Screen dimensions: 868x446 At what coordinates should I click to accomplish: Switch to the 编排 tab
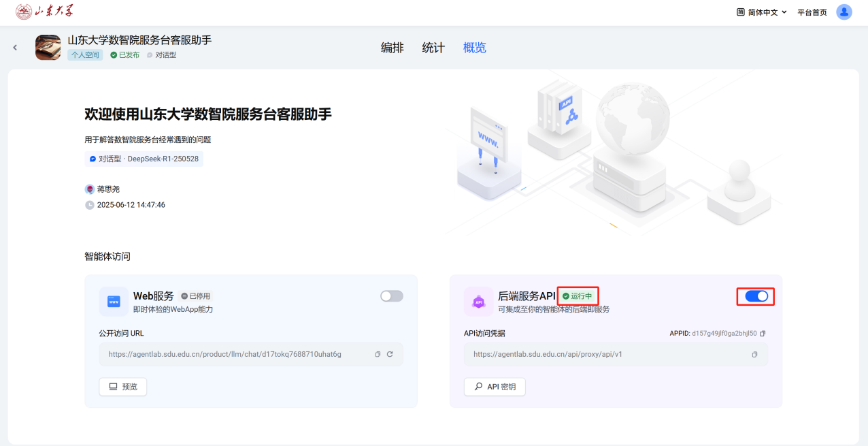(x=393, y=48)
